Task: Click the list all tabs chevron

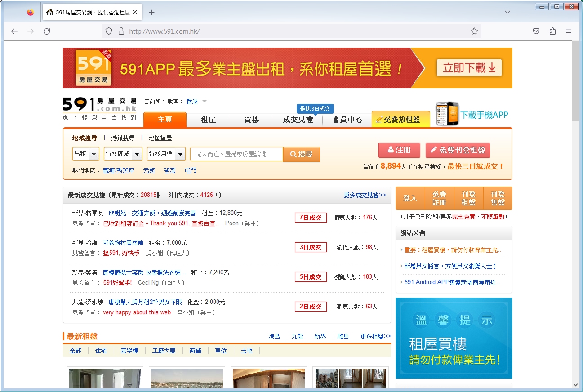Action: 507,12
